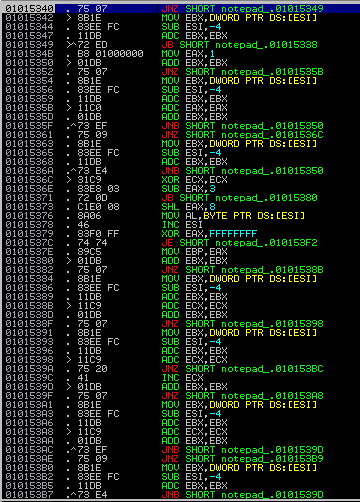Screen dimensions: 360x502
Task: Click the row at address 01015354
Action: pos(180,80)
